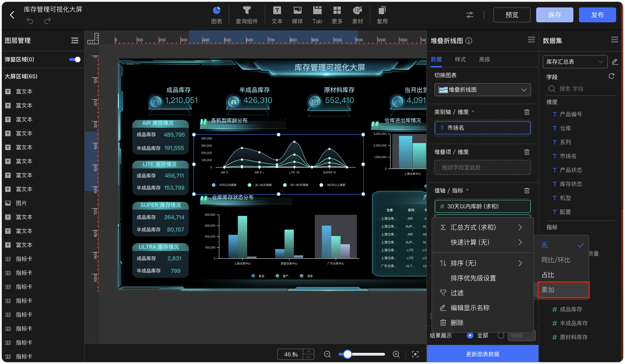Clear the 值轴 / 指标 fields
625x364 pixels.
pyautogui.click(x=527, y=191)
